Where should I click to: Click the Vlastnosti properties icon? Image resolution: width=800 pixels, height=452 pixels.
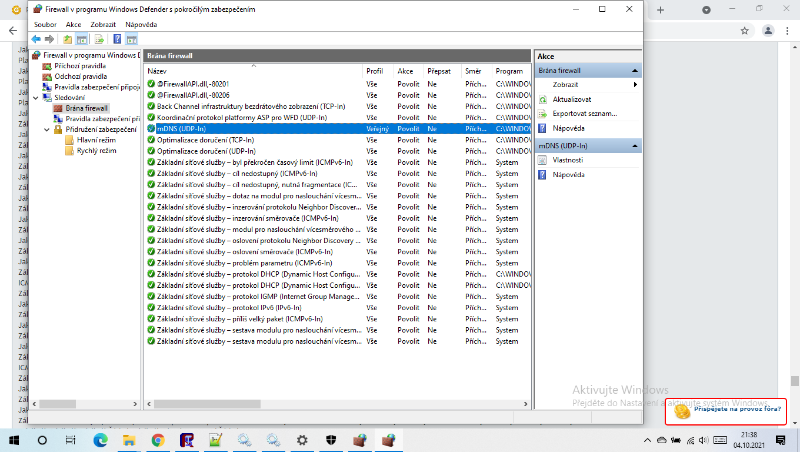[x=543, y=160]
